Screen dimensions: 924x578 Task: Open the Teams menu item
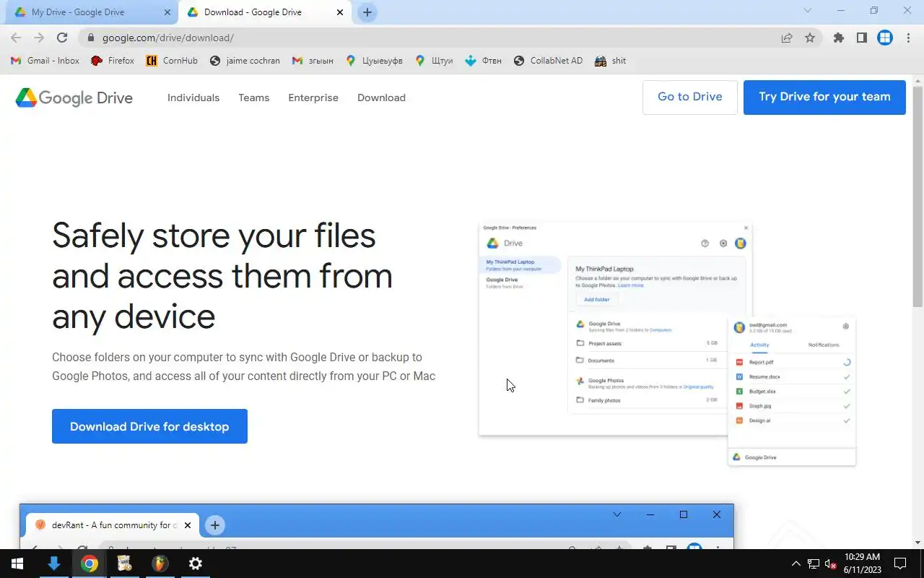click(x=254, y=98)
